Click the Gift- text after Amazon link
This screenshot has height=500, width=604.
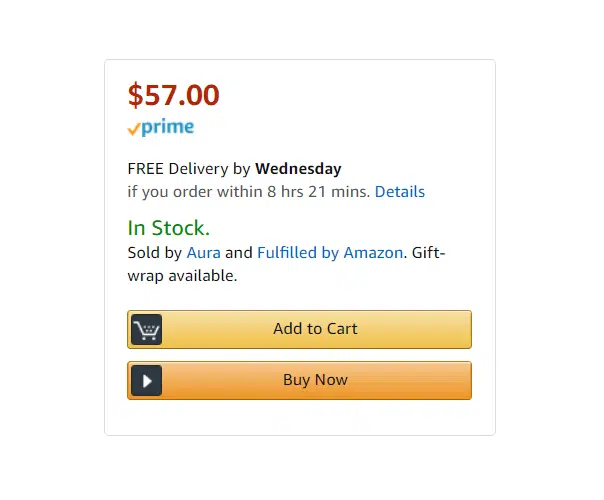click(x=429, y=253)
